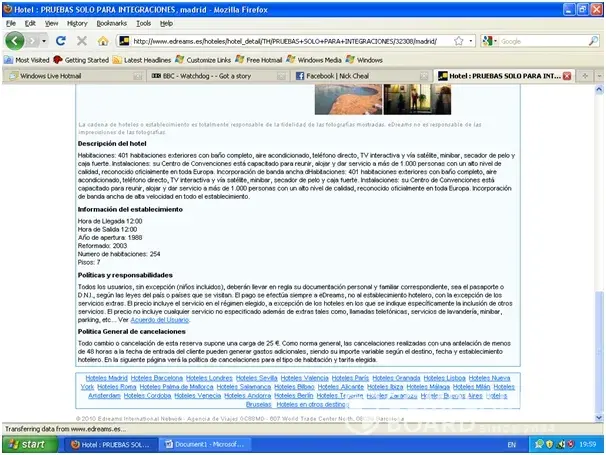Open the Hoteles Granada link
This screenshot has width=606, height=455.
point(396,378)
